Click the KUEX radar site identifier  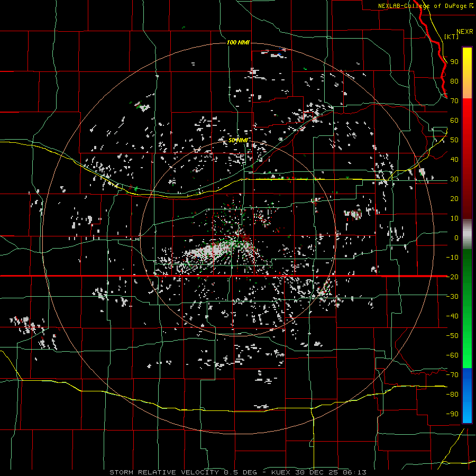click(281, 472)
